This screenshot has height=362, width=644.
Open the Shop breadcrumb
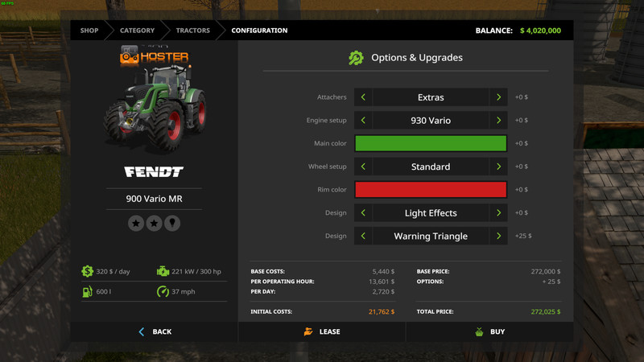pyautogui.click(x=89, y=31)
